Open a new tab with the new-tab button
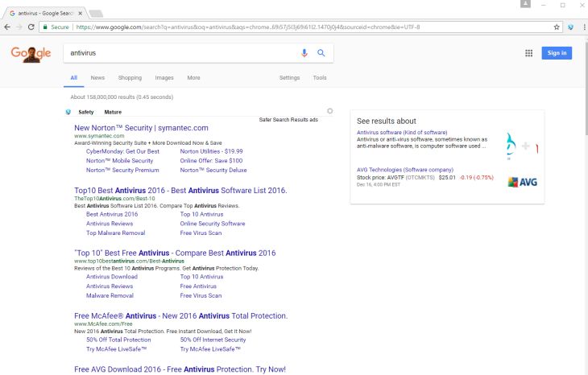Screen dimensions: 588x375 point(96,14)
